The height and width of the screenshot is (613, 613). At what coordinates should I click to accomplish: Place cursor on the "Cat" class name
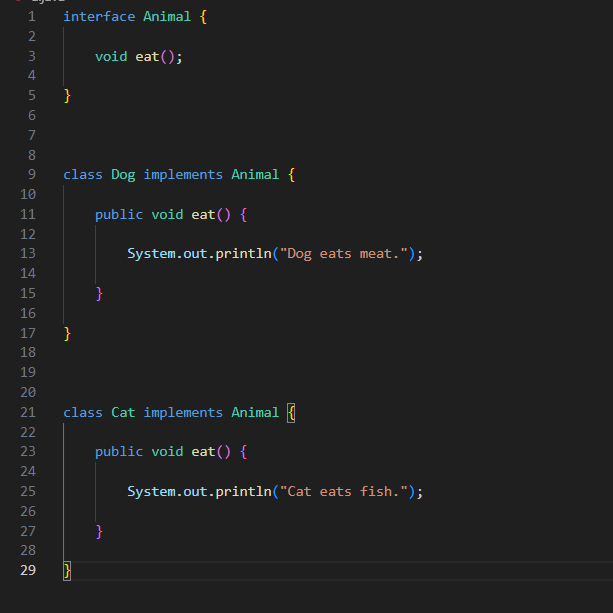(123, 412)
